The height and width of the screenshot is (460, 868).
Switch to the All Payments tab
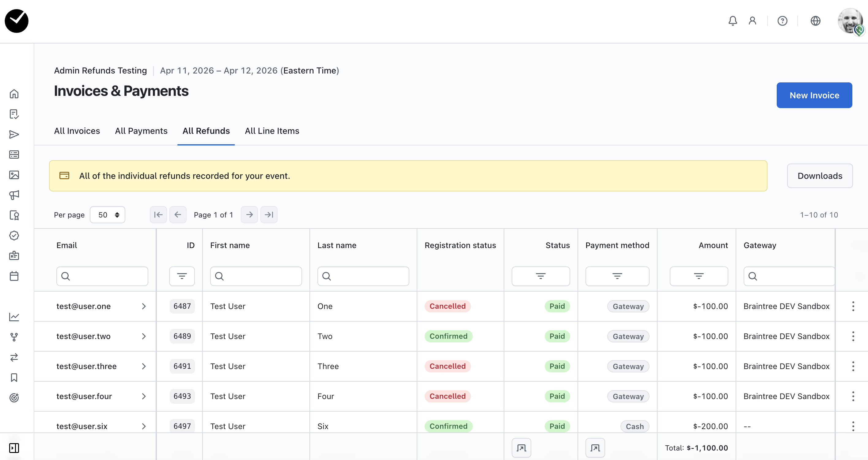[x=141, y=131]
